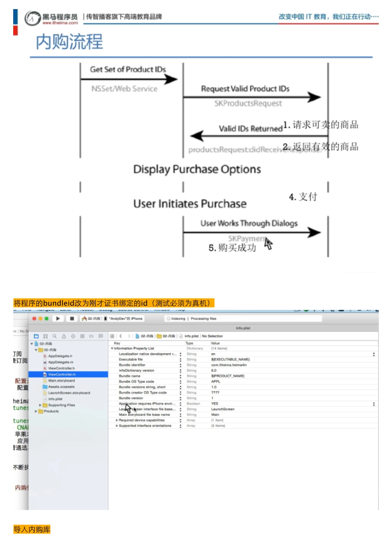Click the Bundle identifier value com.itheima.heima4in

(x=229, y=365)
